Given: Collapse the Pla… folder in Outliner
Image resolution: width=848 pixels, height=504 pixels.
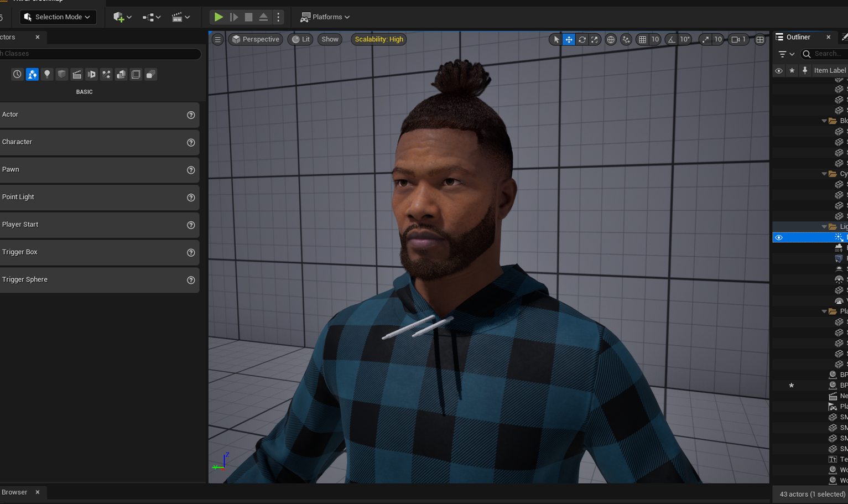Looking at the screenshot, I should pos(824,311).
